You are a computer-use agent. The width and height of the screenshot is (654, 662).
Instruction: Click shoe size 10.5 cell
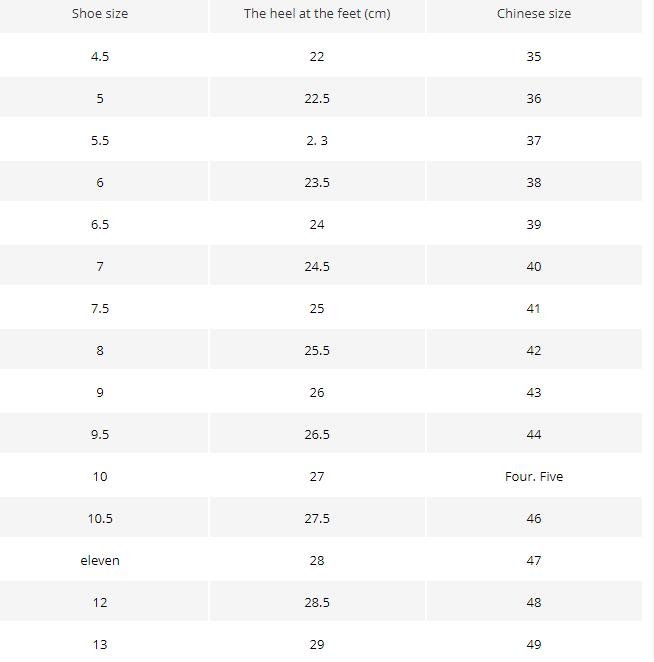coord(100,519)
